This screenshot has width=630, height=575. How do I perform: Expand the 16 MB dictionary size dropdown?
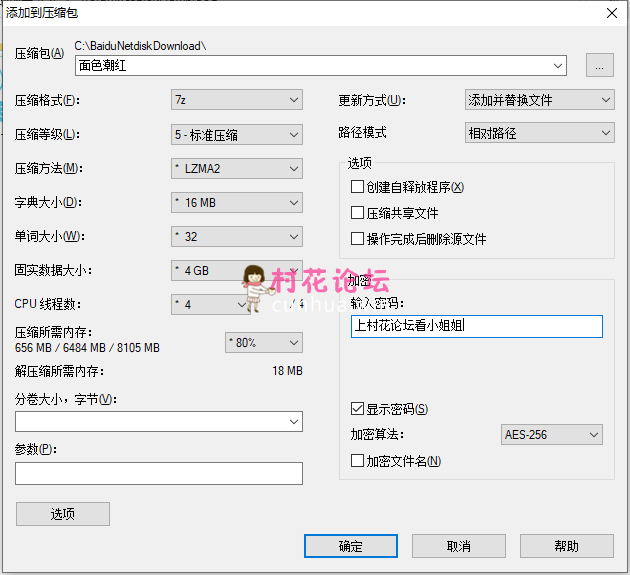[x=236, y=203]
